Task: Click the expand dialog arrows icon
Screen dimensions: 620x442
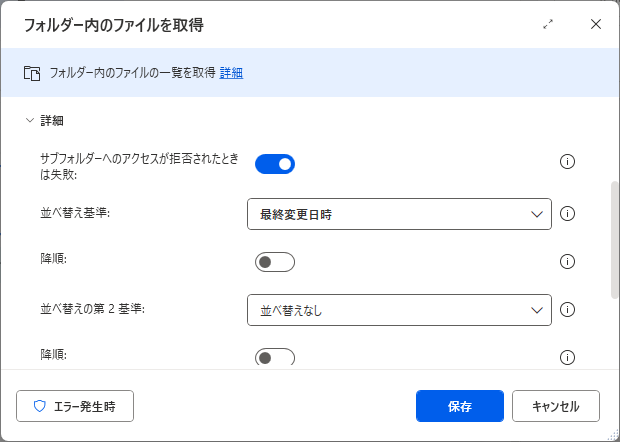Action: point(548,25)
